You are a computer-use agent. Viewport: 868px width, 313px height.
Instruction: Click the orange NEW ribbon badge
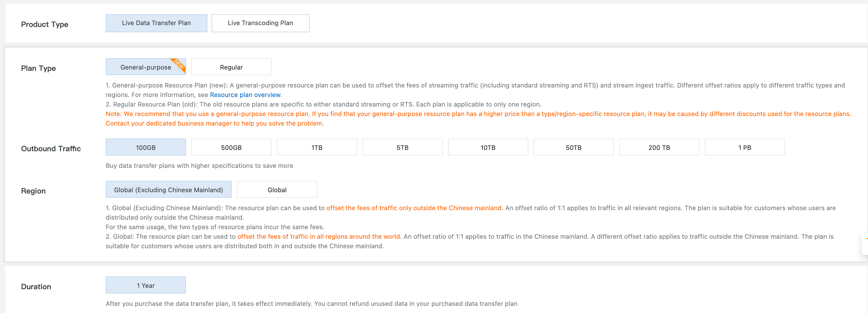[x=179, y=63]
